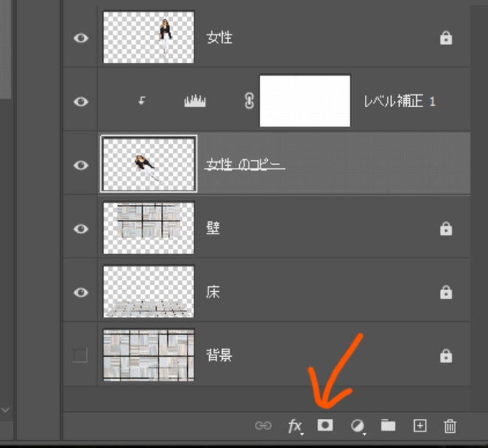Select the white layer mask thumbnail
The width and height of the screenshot is (488, 448).
point(305,101)
